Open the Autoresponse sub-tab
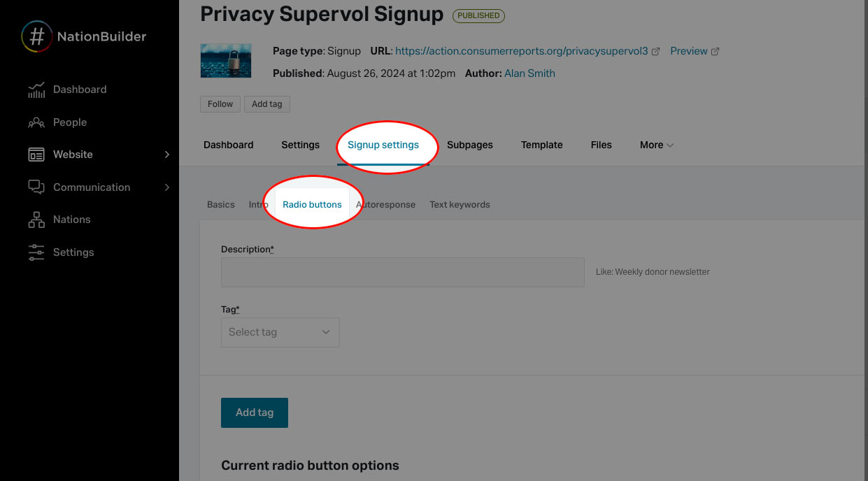The image size is (868, 481). coord(385,204)
